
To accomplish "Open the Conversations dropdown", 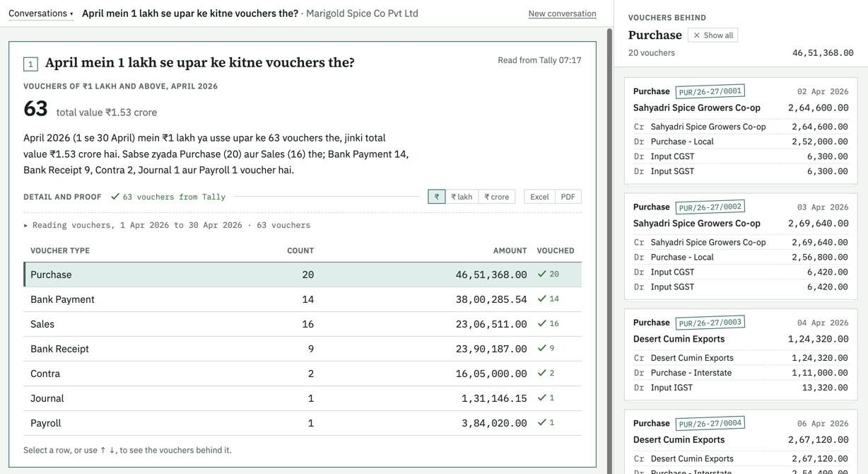I will (40, 13).
